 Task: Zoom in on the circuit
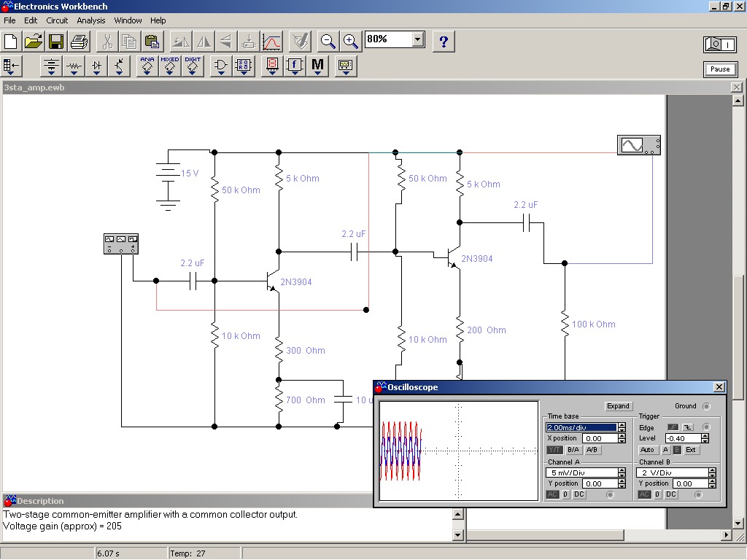click(x=351, y=42)
